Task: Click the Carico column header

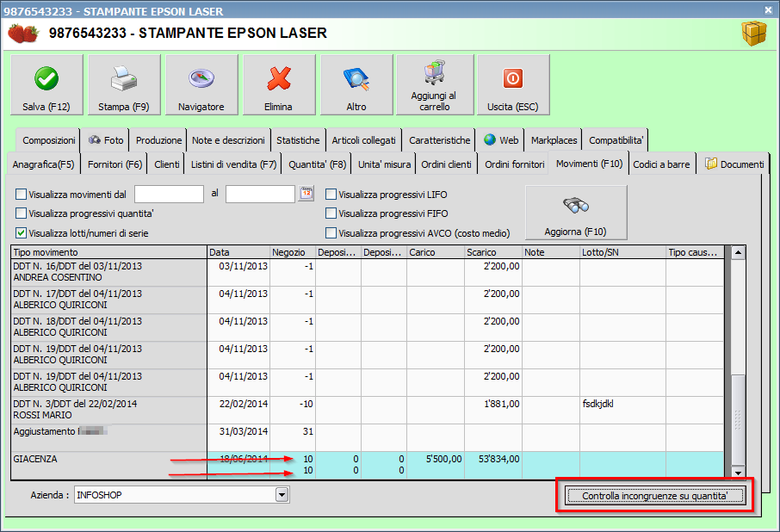Action: [x=436, y=252]
